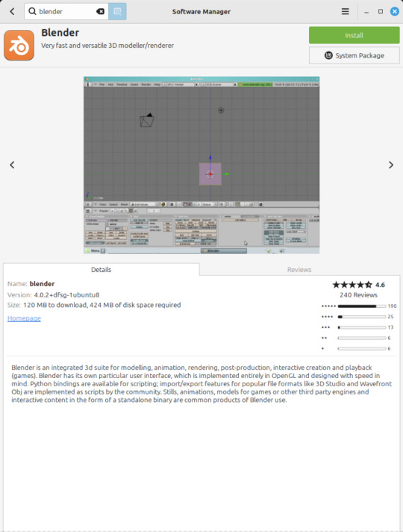Click the two-star rating bar
This screenshot has height=532, width=403.
pyautogui.click(x=362, y=338)
